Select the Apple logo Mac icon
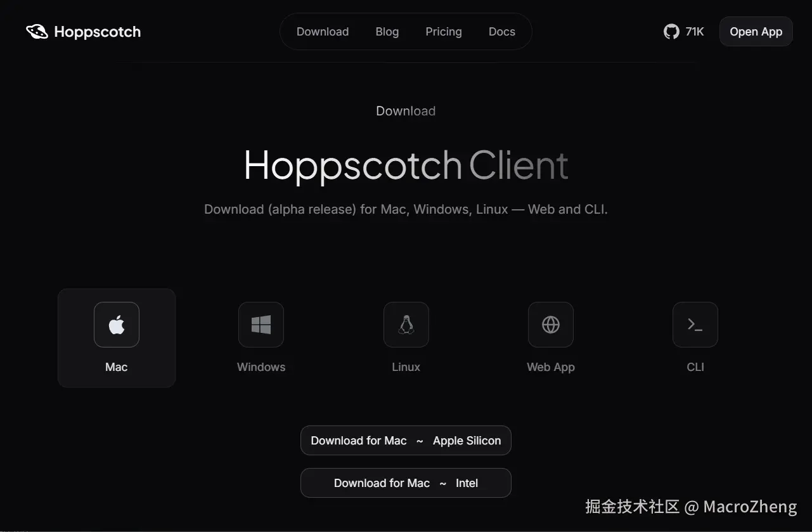 click(x=117, y=325)
